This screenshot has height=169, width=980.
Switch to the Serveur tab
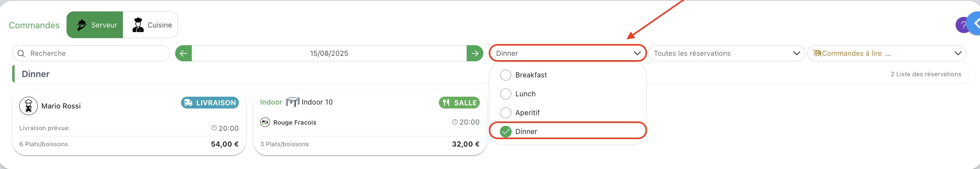pos(95,25)
